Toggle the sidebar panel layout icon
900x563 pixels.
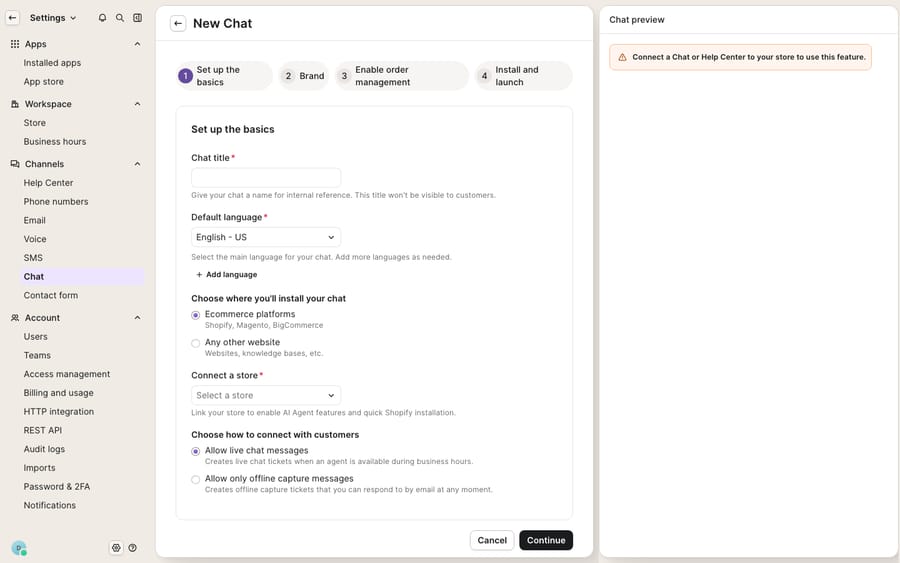138,18
